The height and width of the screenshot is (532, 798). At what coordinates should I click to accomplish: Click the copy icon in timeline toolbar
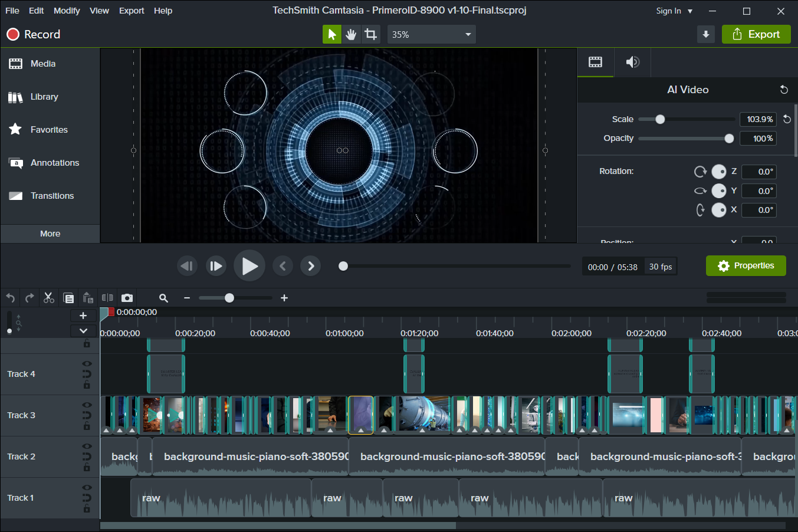[68, 298]
